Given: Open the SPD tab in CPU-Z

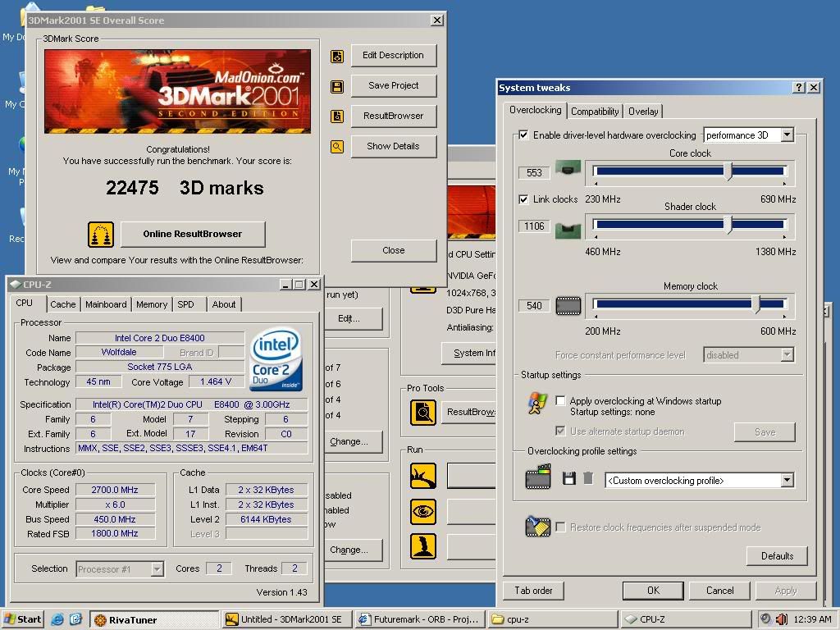Looking at the screenshot, I should click(186, 304).
